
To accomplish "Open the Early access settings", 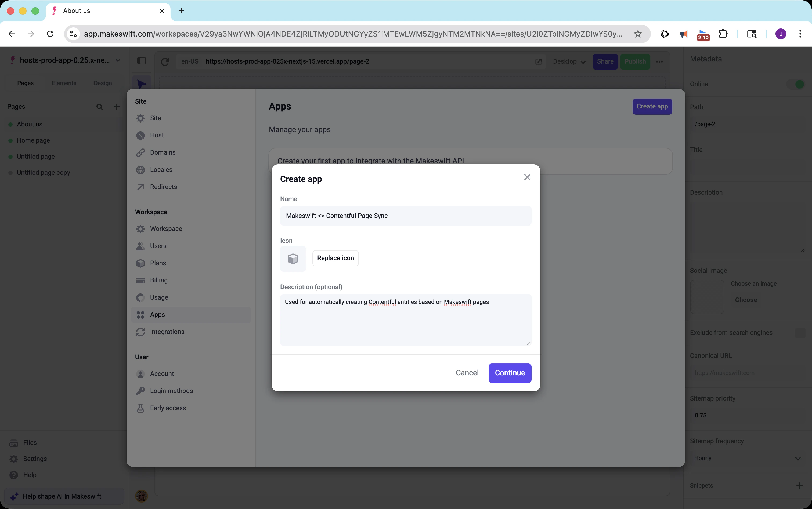I will 168,408.
